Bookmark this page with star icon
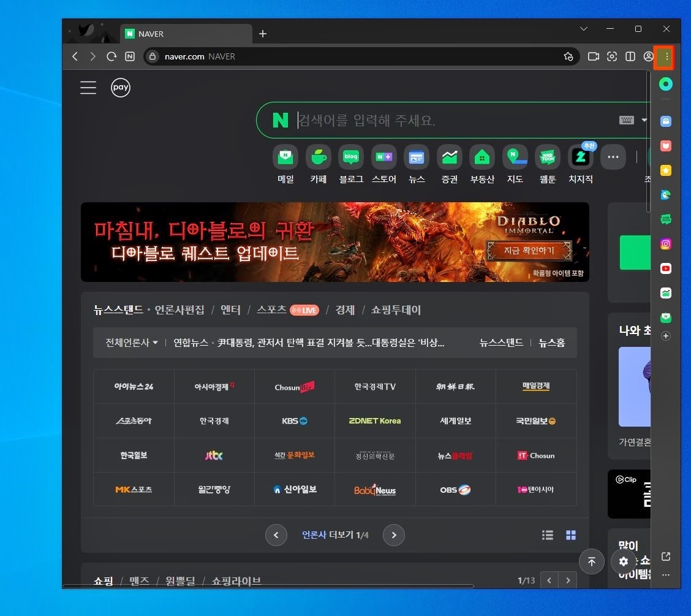The image size is (691, 616). pyautogui.click(x=568, y=56)
